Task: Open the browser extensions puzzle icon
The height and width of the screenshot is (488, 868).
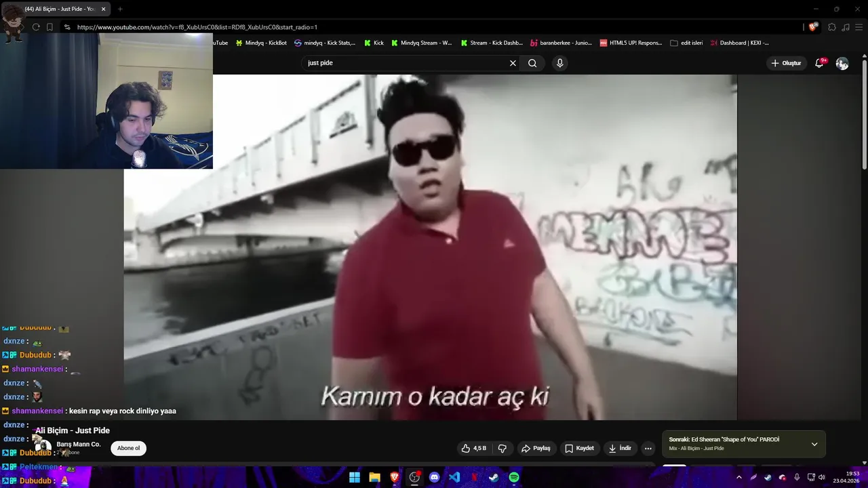Action: (832, 27)
